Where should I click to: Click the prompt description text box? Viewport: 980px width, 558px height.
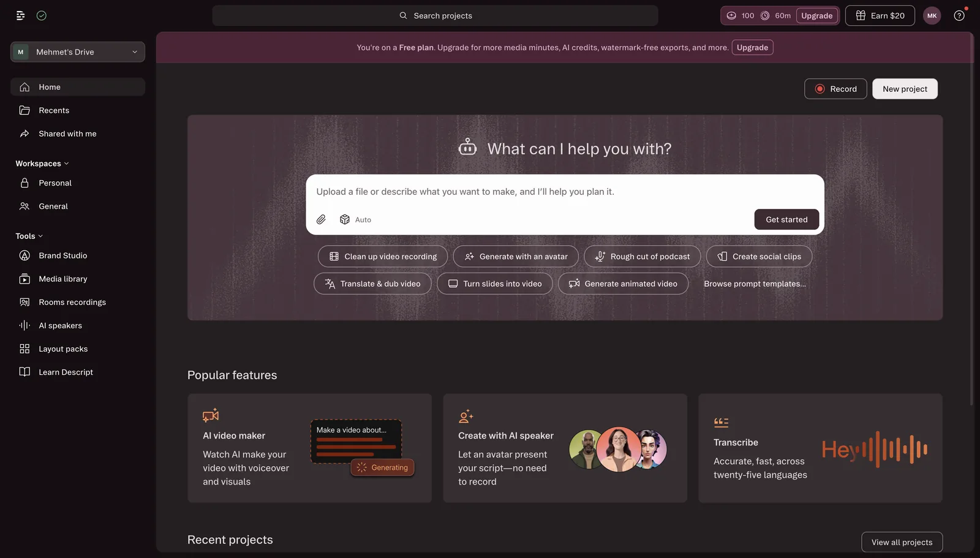[565, 192]
